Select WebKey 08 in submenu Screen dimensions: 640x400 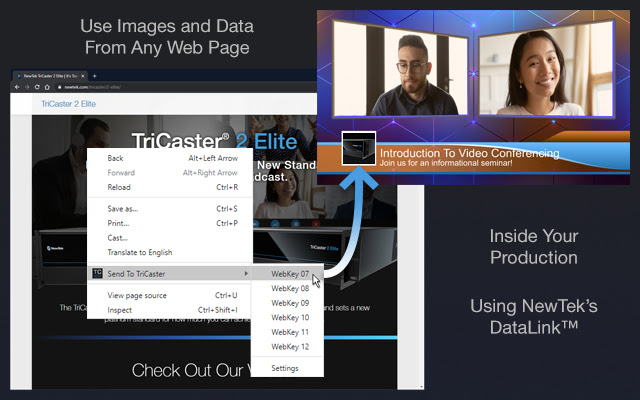[x=287, y=289]
